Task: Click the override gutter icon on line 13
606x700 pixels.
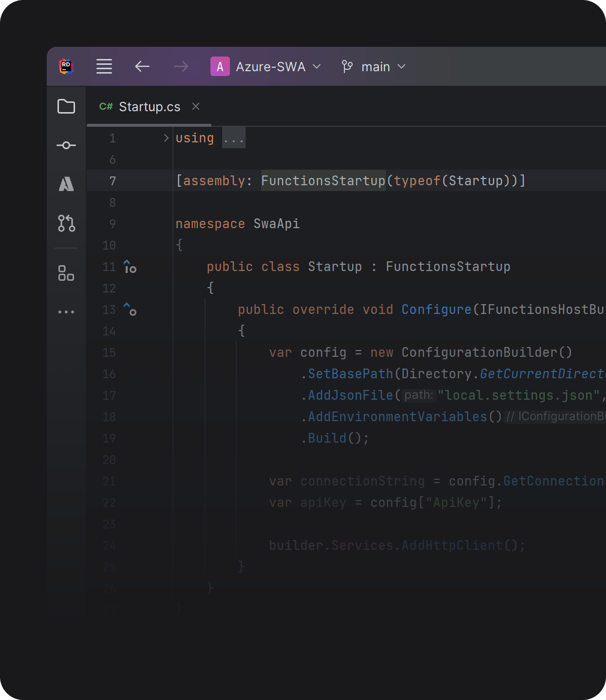Action: pos(130,309)
